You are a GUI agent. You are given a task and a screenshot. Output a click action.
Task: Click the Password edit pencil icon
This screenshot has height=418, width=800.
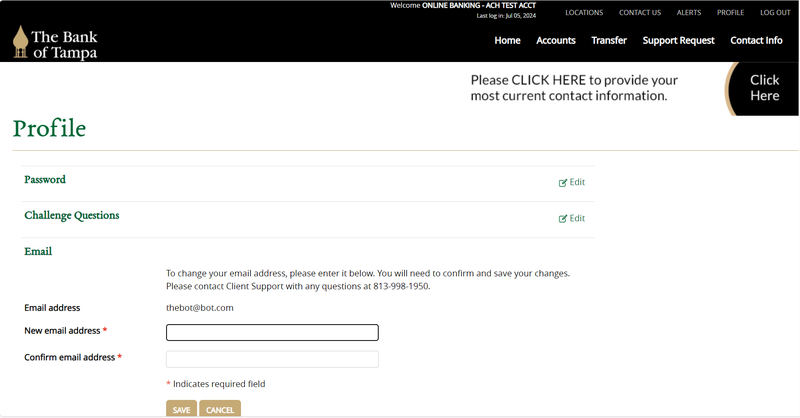click(563, 183)
